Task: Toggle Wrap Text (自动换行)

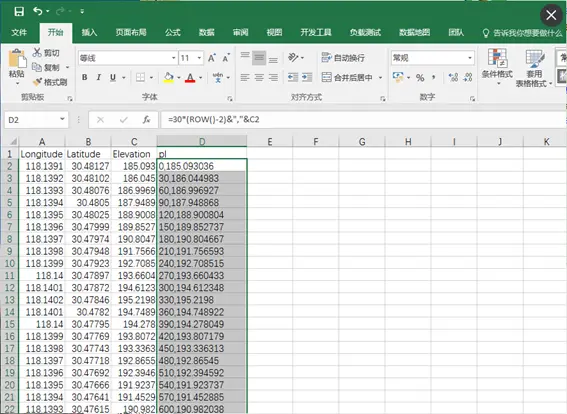Action: (343, 57)
